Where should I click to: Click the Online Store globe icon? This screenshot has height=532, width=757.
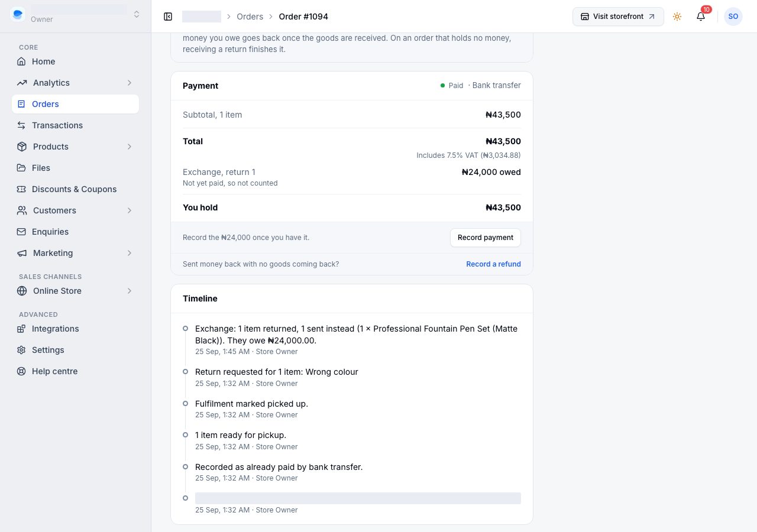pos(22,291)
